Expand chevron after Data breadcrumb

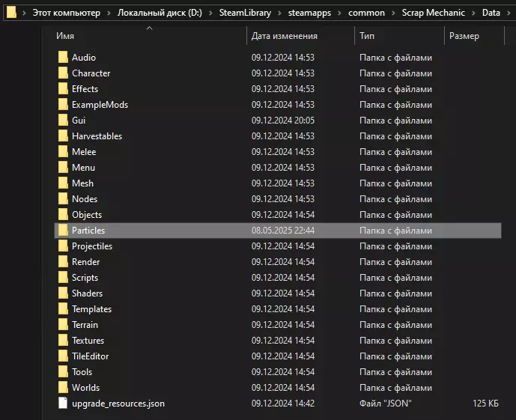pyautogui.click(x=509, y=13)
